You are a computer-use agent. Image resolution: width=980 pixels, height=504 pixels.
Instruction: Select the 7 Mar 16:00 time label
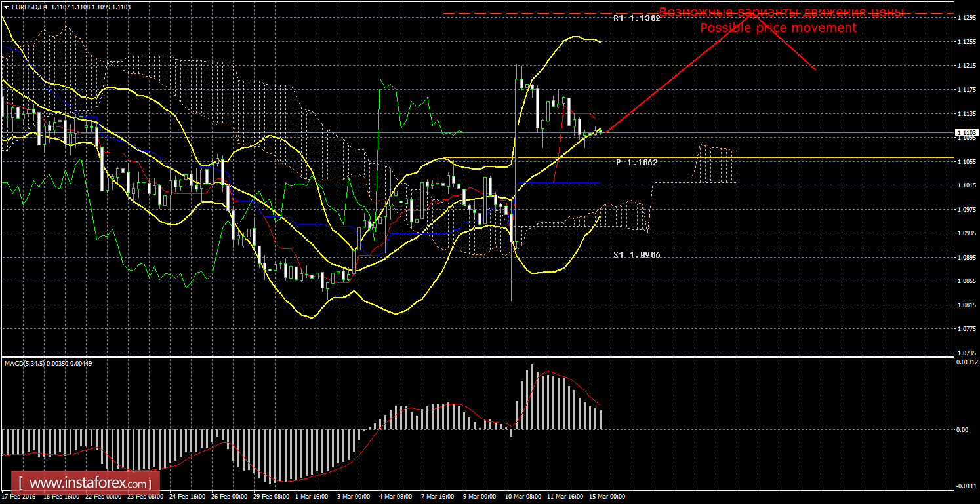click(438, 497)
